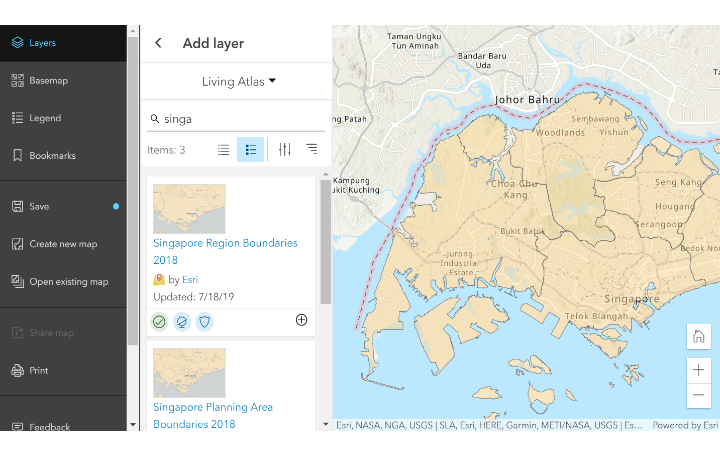Select Open existing map
720x460 pixels.
[x=63, y=282]
